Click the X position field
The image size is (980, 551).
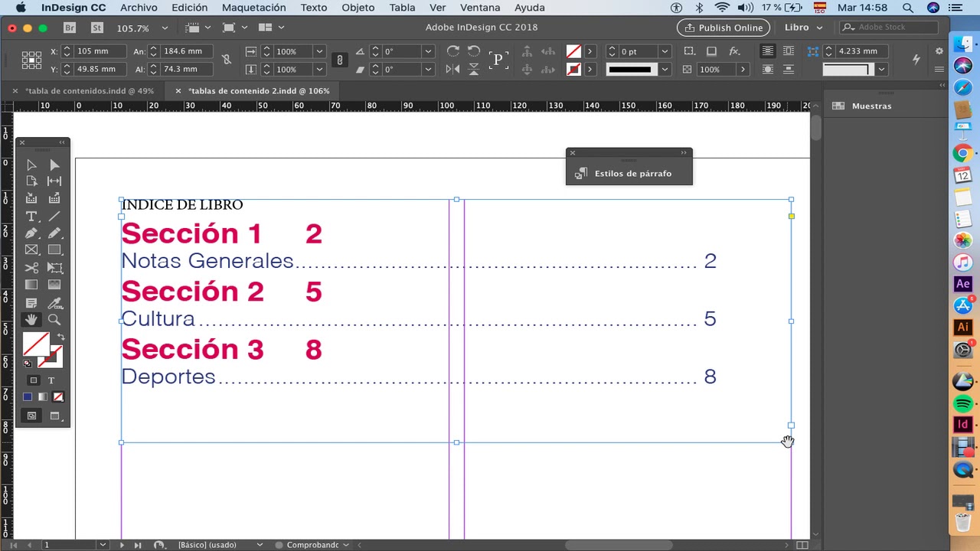102,51
